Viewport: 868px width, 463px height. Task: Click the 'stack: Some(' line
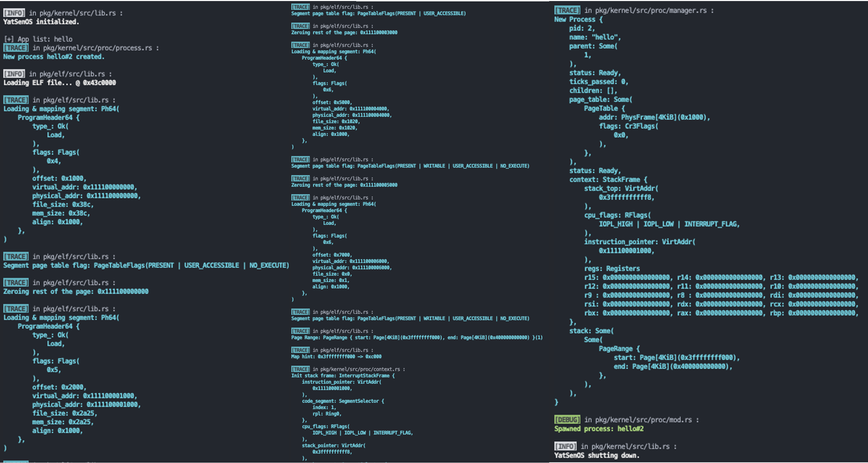tap(591, 331)
